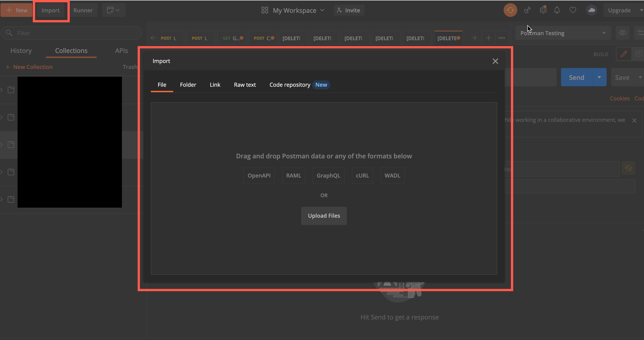Screen dimensions: 644x340
Task: Click the workspace grid icon
Action: point(265,10)
